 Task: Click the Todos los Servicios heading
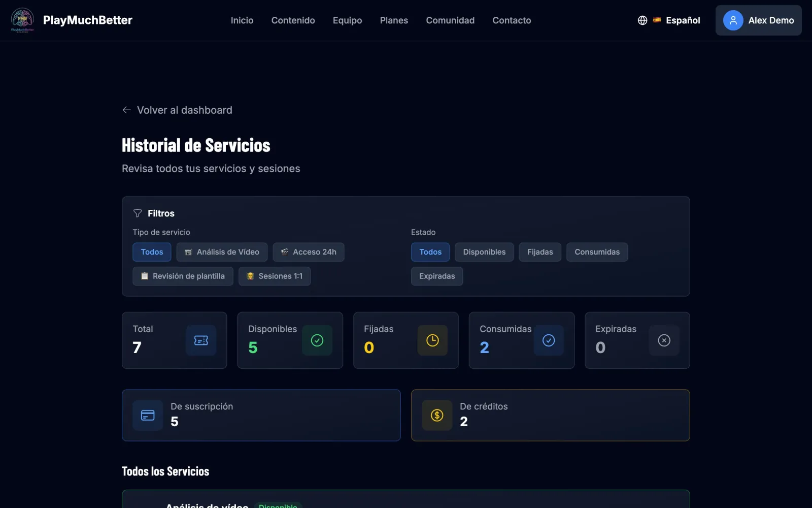[x=165, y=471]
